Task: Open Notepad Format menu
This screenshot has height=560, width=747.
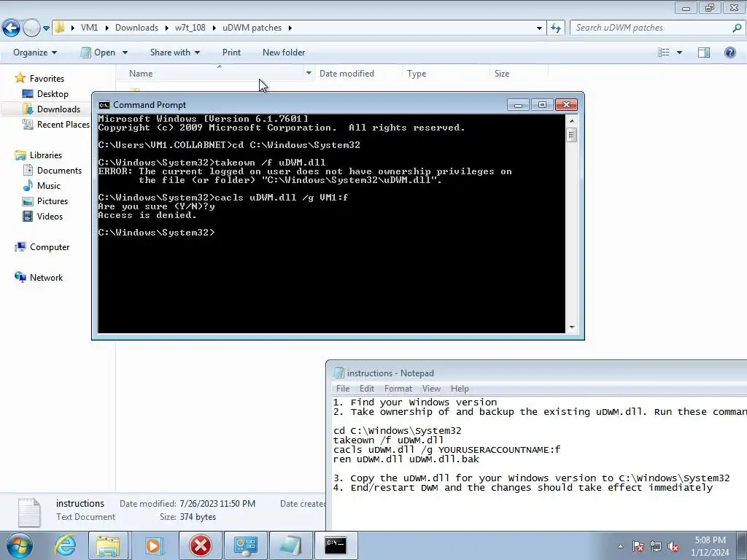Action: [398, 389]
